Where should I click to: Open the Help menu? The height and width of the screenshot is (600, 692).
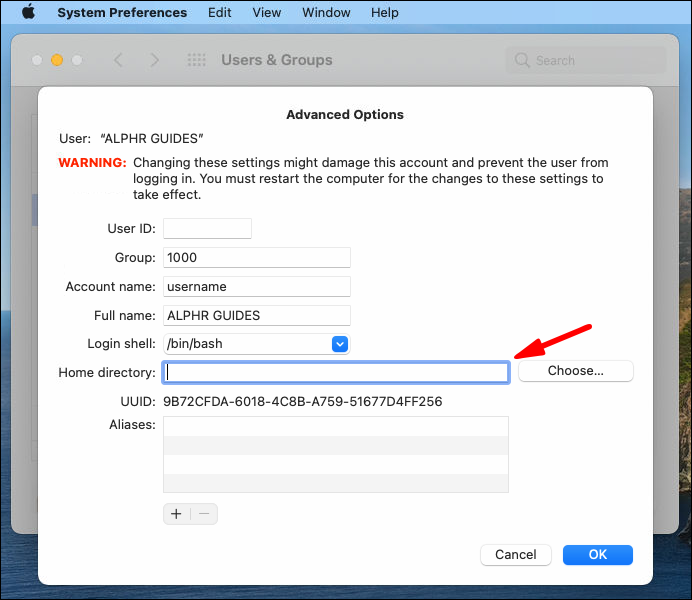[384, 12]
